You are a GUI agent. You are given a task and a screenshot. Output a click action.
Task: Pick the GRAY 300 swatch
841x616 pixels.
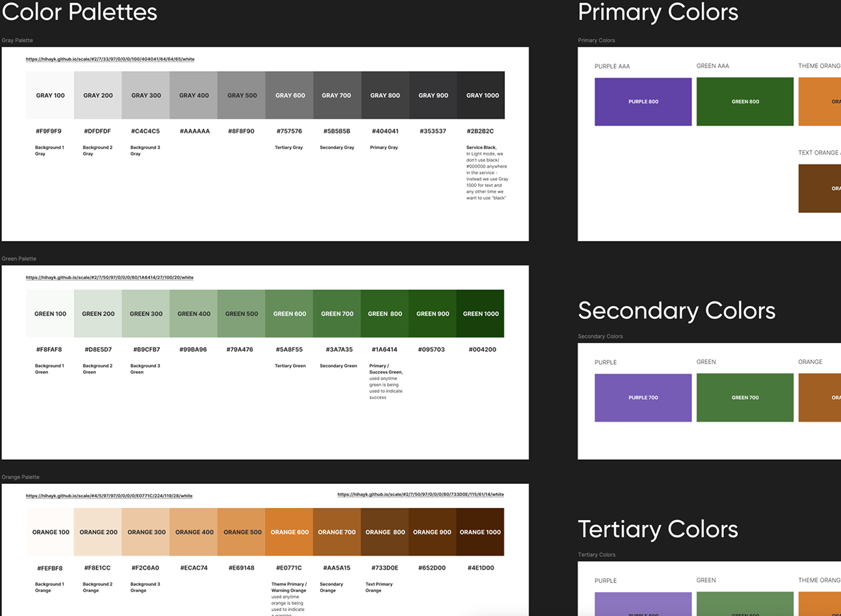(146, 95)
